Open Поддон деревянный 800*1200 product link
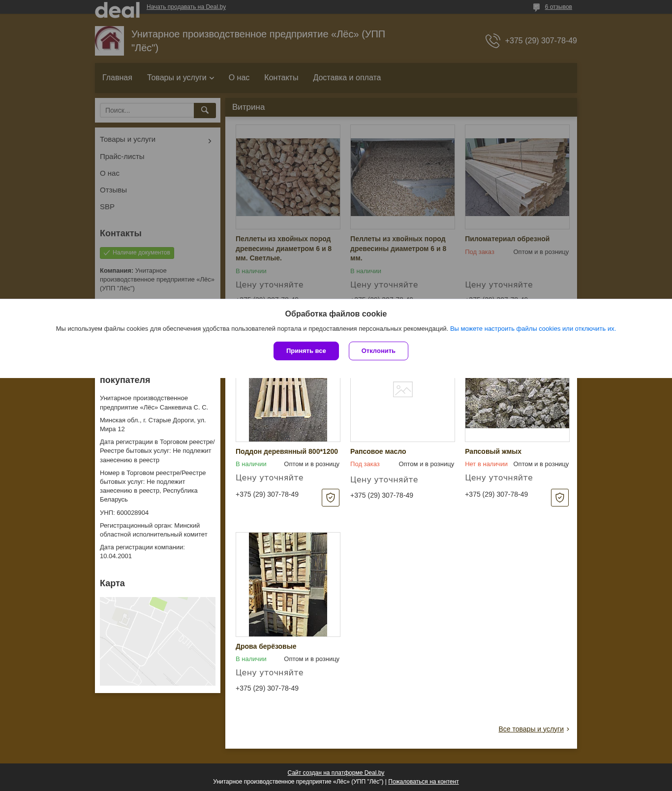The width and height of the screenshot is (672, 791). [287, 451]
